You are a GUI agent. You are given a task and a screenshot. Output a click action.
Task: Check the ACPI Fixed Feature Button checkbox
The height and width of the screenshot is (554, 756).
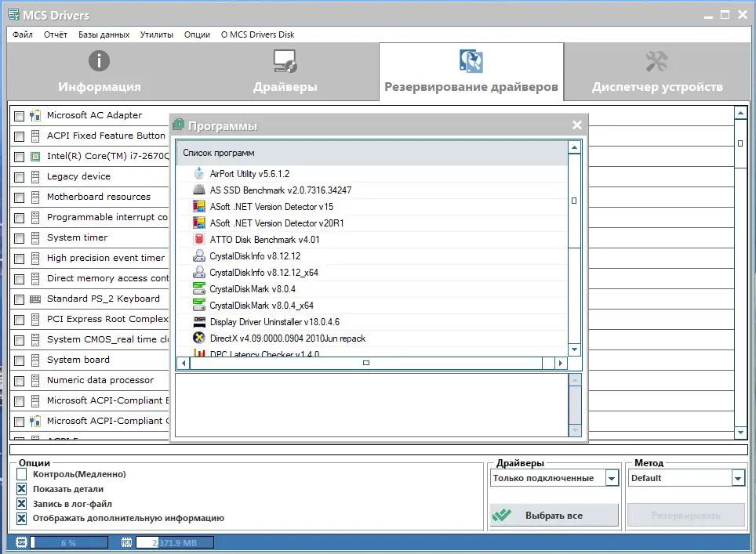[x=20, y=136]
